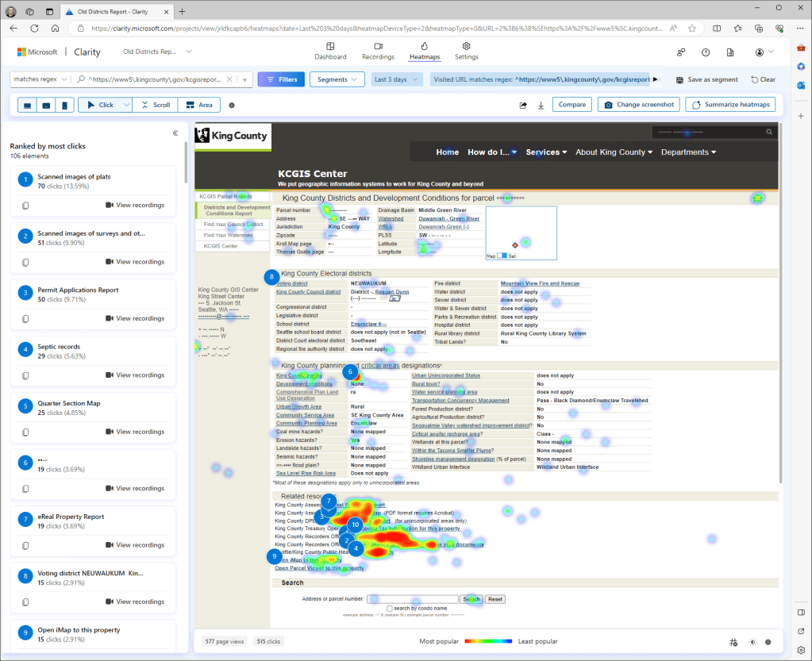Screen dimensions: 812x661
Task: Expand the Last 3 days date dropdown
Action: pyautogui.click(x=396, y=79)
